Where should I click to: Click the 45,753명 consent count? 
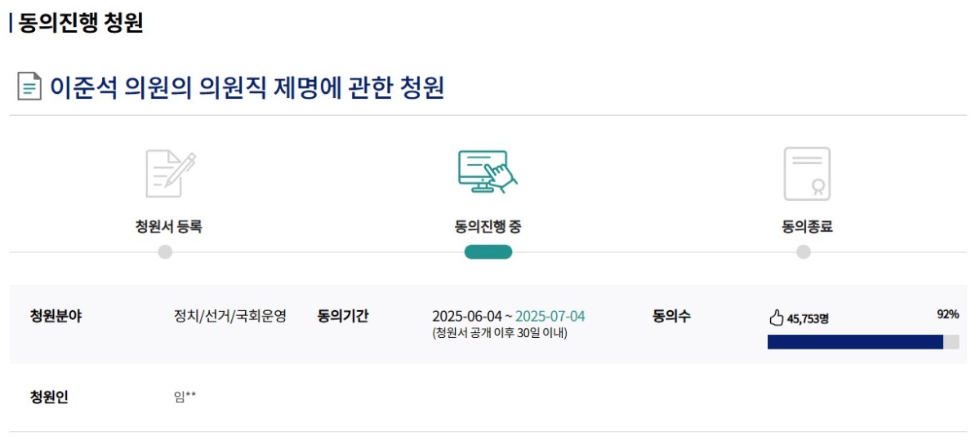pyautogui.click(x=808, y=318)
